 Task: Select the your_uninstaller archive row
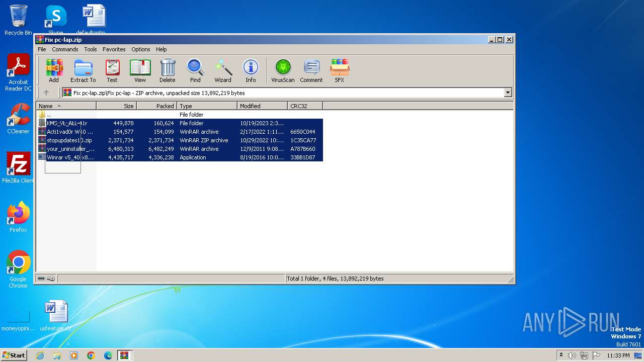coord(180,149)
